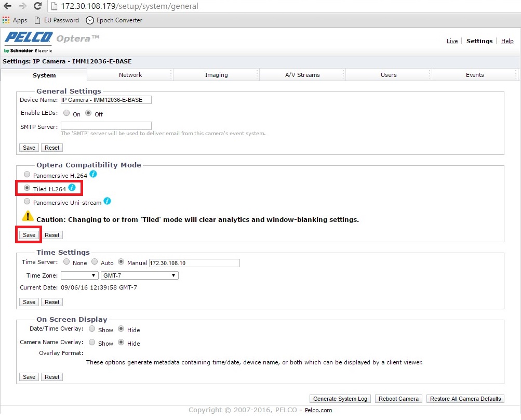Click the yellow caution warning icon
The image size is (521, 420).
coord(28,217)
